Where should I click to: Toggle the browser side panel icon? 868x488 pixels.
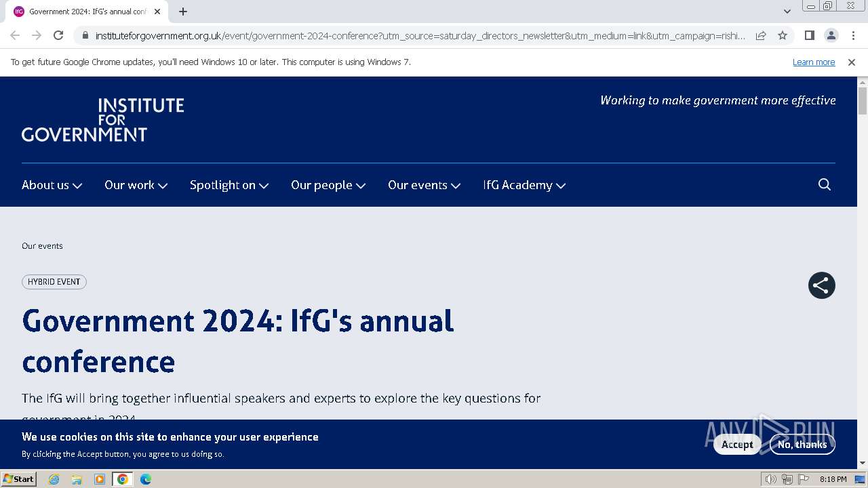(x=809, y=35)
